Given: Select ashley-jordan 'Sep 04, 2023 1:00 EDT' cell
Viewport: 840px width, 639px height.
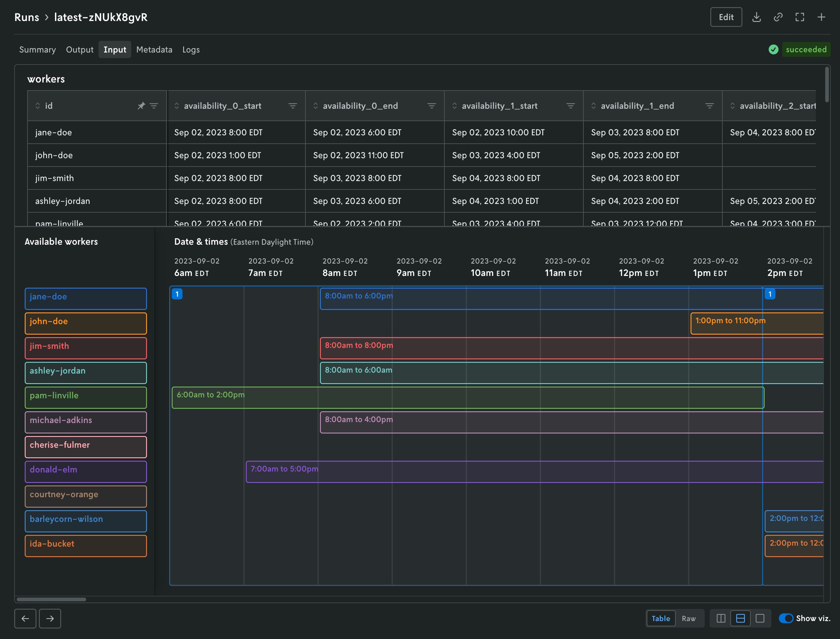Looking at the screenshot, I should (x=514, y=201).
